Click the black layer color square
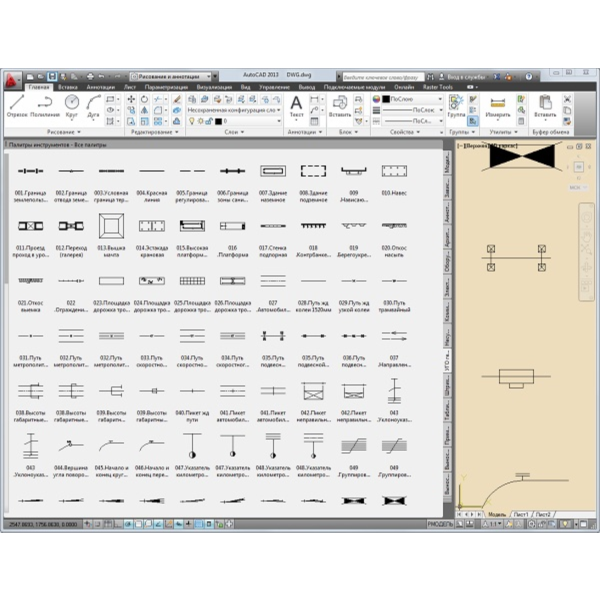 [x=218, y=121]
